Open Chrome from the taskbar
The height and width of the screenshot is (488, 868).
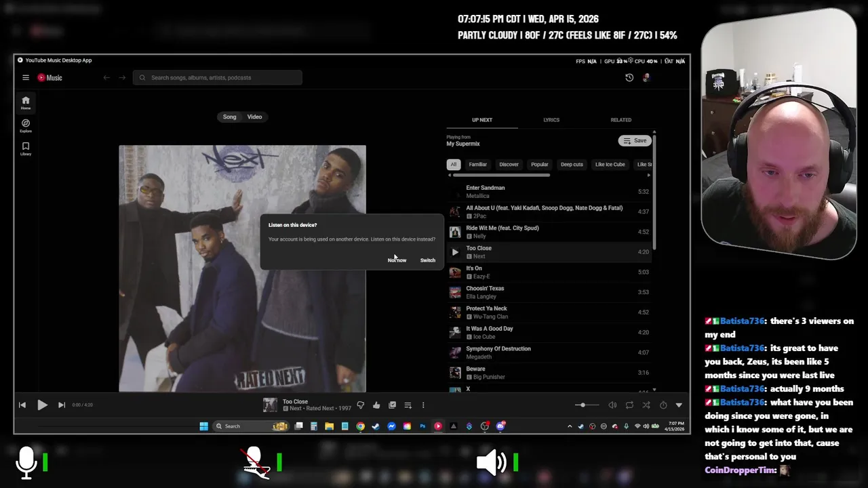coord(360,426)
